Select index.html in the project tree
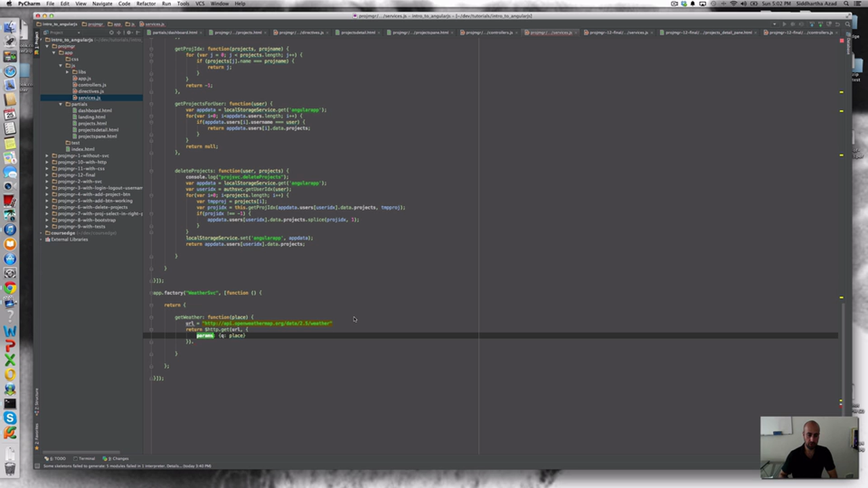This screenshot has width=868, height=488. [x=83, y=149]
